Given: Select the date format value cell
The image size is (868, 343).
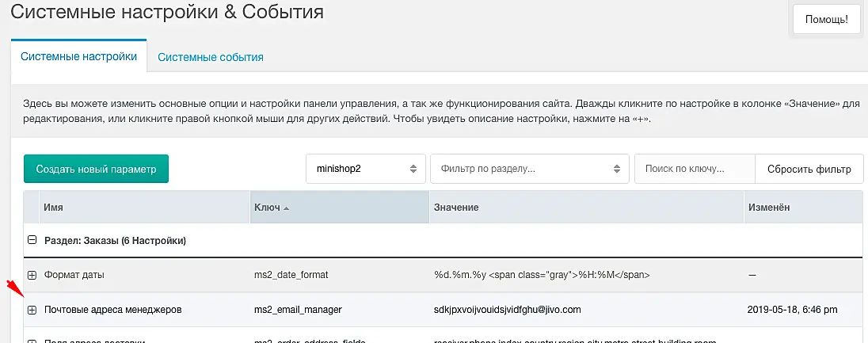Looking at the screenshot, I should (542, 275).
